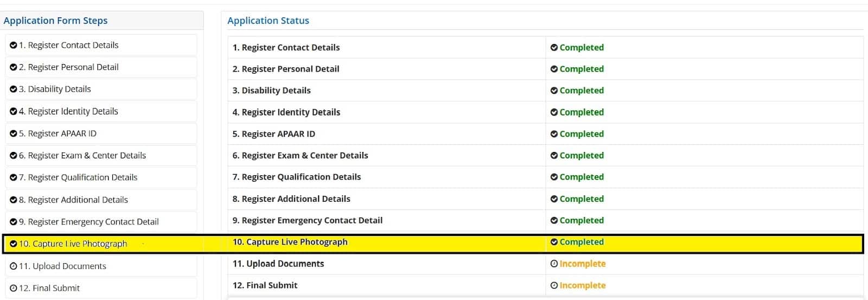Click the Application Status heading
Image resolution: width=868 pixels, height=300 pixels.
tap(268, 21)
